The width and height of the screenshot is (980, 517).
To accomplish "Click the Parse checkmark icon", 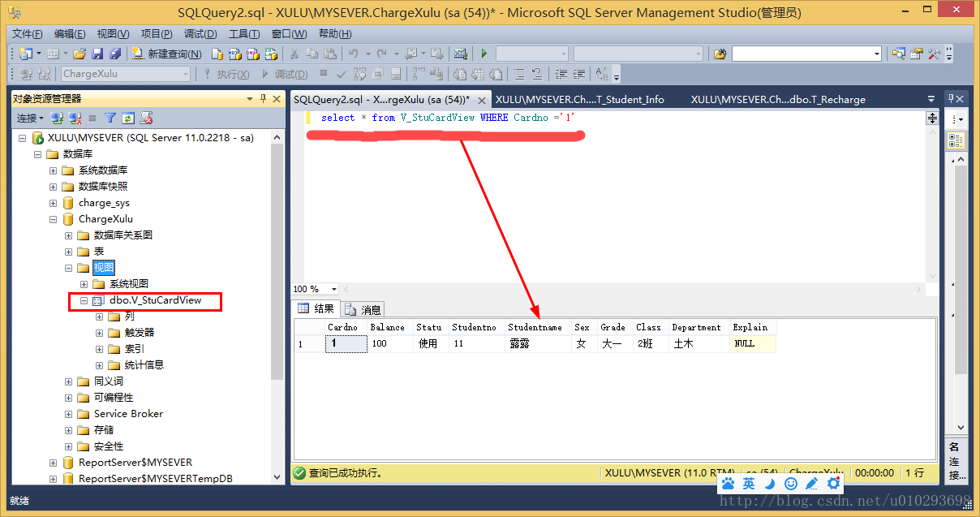I will coord(340,74).
